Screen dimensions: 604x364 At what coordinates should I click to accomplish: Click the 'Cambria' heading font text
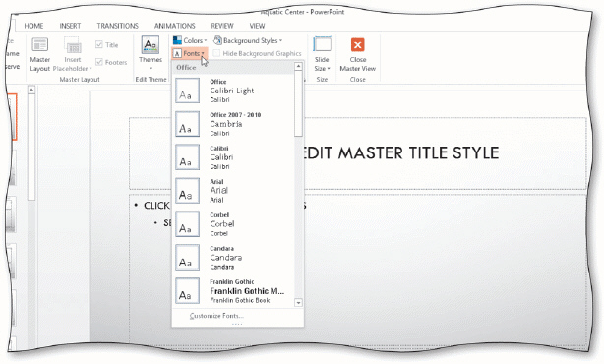226,124
